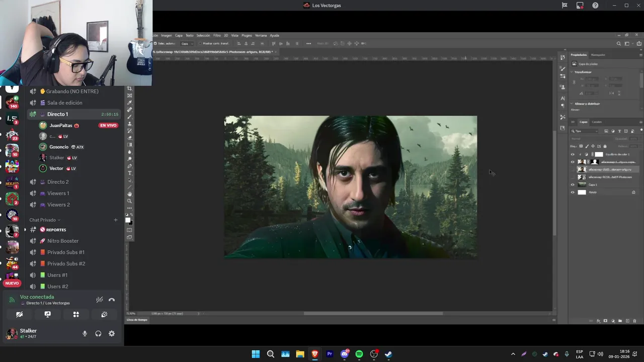Open Spotify from the taskbar
Image resolution: width=644 pixels, height=362 pixels.
coord(359,354)
